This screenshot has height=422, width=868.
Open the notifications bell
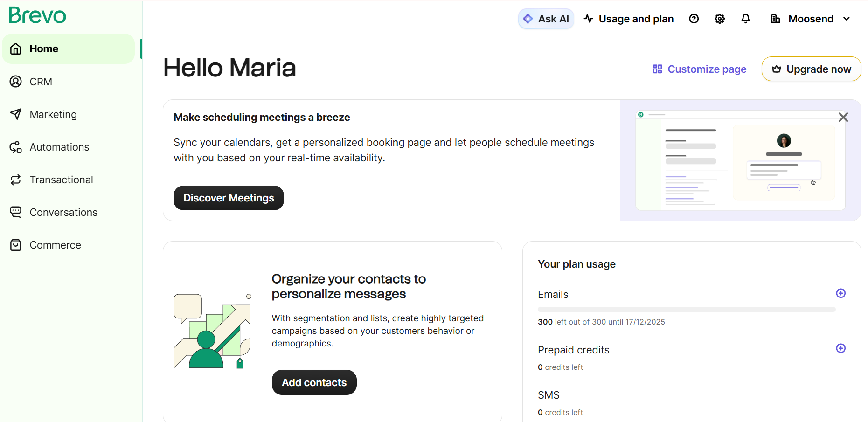[745, 19]
